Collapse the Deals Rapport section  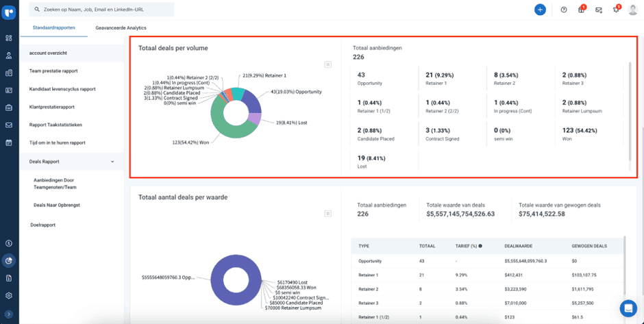click(x=112, y=162)
